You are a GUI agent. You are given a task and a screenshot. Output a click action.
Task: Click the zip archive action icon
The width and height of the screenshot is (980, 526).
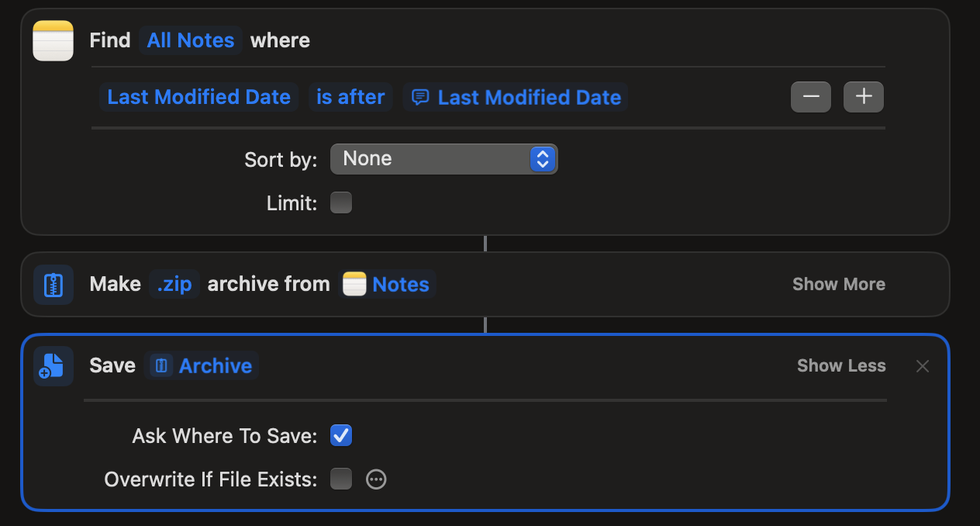tap(53, 285)
